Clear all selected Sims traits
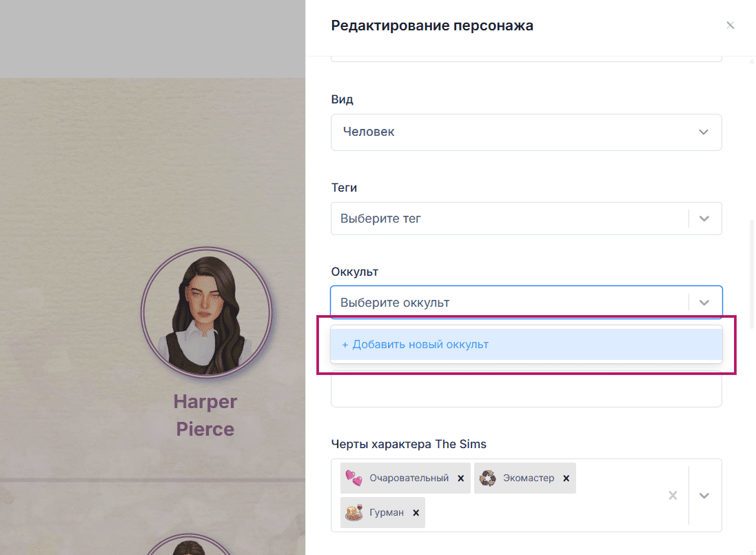 click(673, 495)
